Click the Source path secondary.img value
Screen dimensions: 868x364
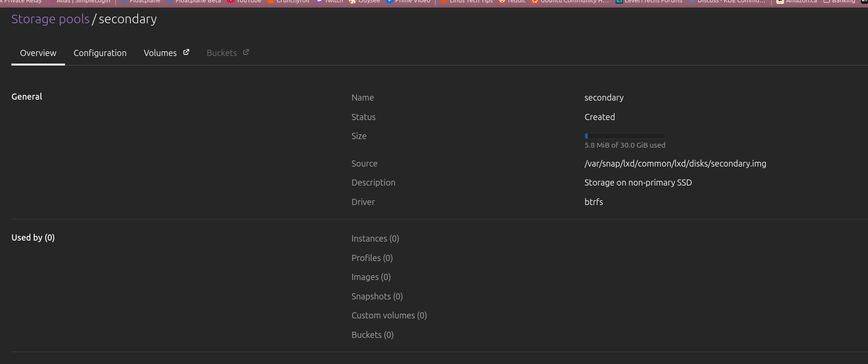[675, 163]
